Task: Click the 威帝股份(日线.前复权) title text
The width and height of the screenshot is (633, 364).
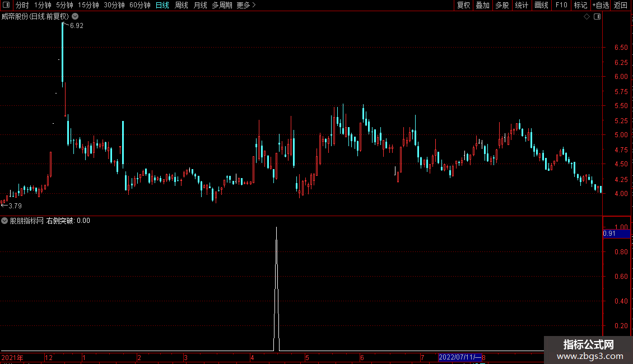Action: pos(35,17)
